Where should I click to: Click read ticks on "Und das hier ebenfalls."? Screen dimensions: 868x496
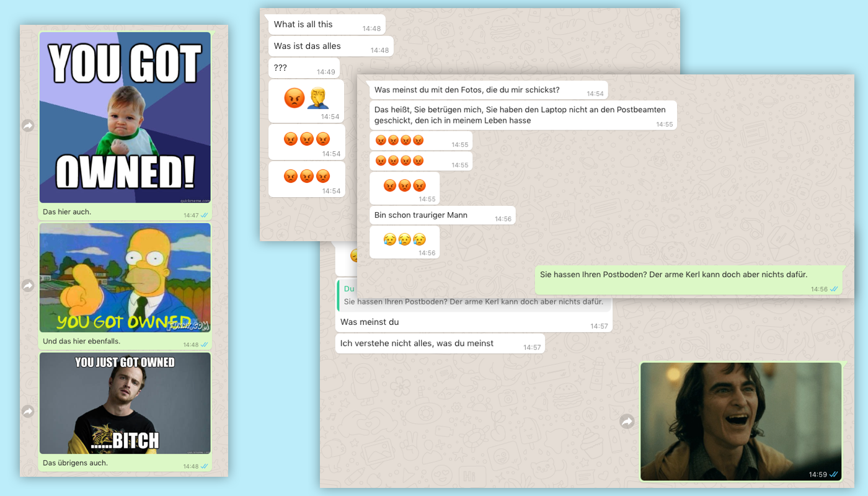pyautogui.click(x=204, y=345)
